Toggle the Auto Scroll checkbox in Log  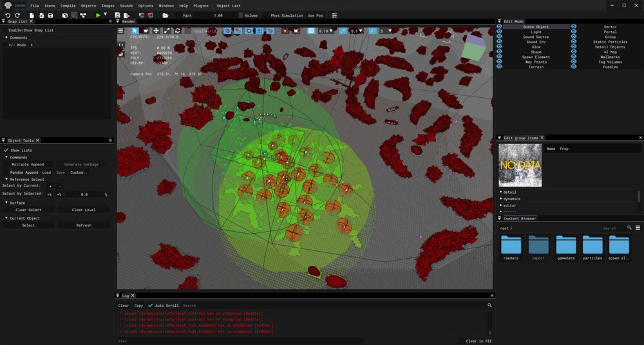[150, 306]
